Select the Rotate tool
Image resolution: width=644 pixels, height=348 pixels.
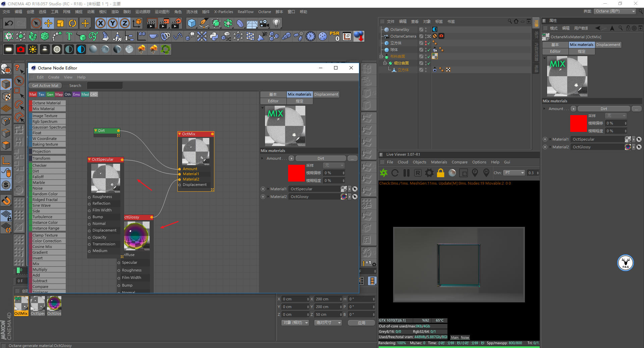click(x=72, y=23)
